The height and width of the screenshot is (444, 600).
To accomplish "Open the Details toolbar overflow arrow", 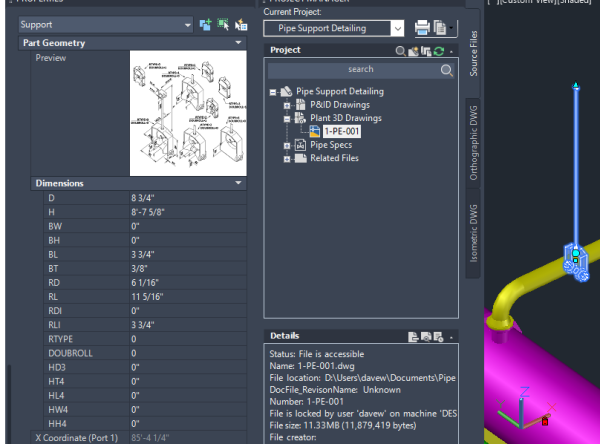I will [x=451, y=338].
